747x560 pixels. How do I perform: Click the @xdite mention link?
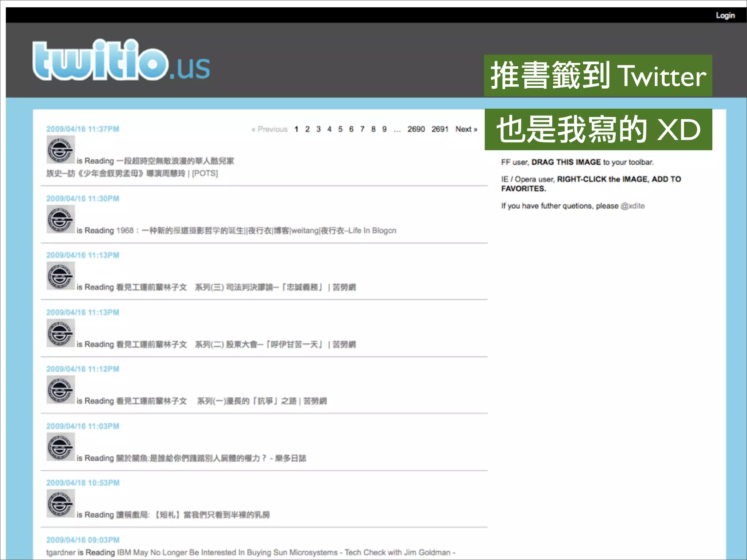pos(632,206)
